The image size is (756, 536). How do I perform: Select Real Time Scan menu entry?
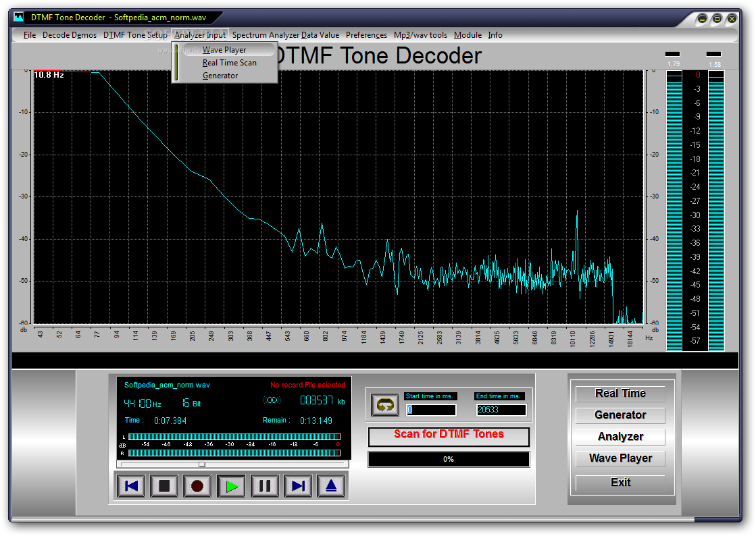point(230,63)
